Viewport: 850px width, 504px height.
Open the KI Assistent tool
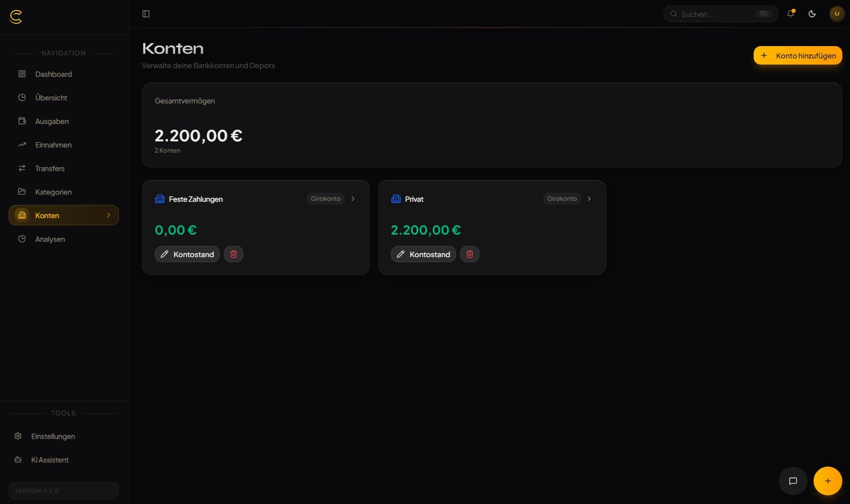pyautogui.click(x=50, y=460)
